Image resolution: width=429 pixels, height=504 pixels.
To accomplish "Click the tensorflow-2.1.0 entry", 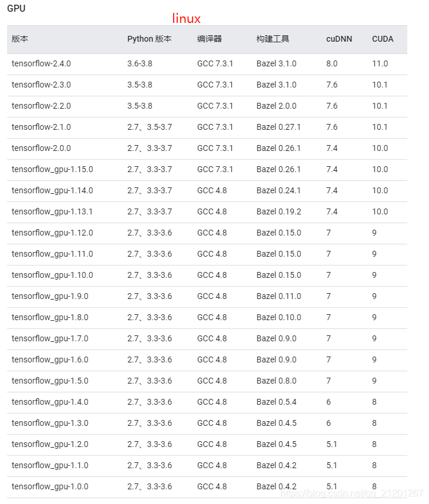I will pyautogui.click(x=41, y=127).
